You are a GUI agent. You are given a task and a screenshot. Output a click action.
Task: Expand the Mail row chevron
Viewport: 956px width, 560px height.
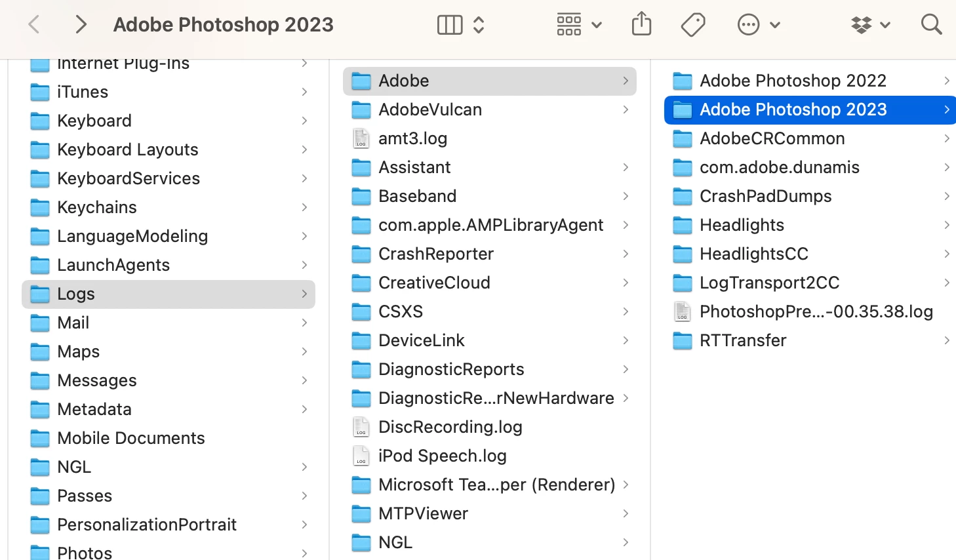[x=304, y=323]
